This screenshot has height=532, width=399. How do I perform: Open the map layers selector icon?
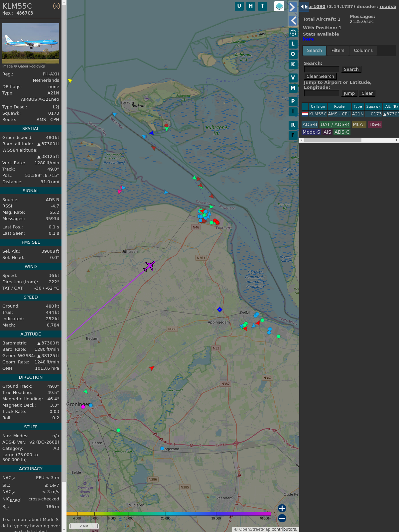tap(279, 6)
